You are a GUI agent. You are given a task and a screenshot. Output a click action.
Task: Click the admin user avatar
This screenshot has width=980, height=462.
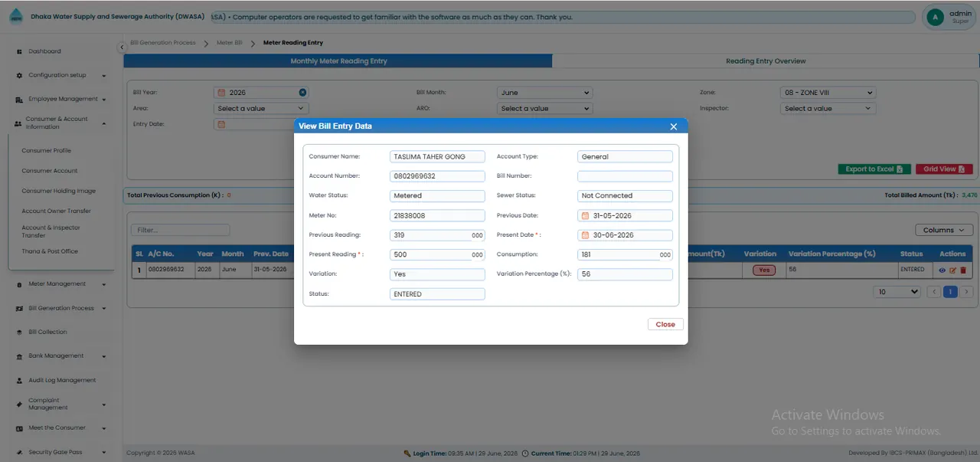[935, 17]
